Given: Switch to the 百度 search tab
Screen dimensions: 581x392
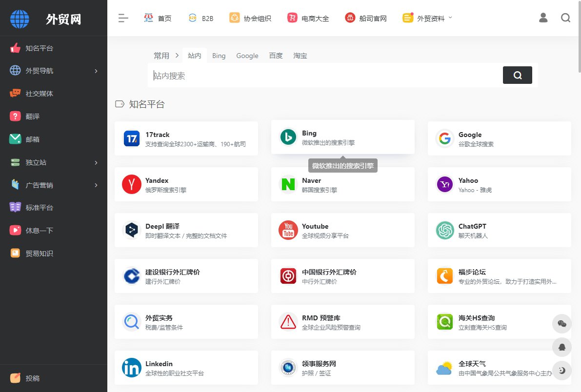Looking at the screenshot, I should [276, 56].
